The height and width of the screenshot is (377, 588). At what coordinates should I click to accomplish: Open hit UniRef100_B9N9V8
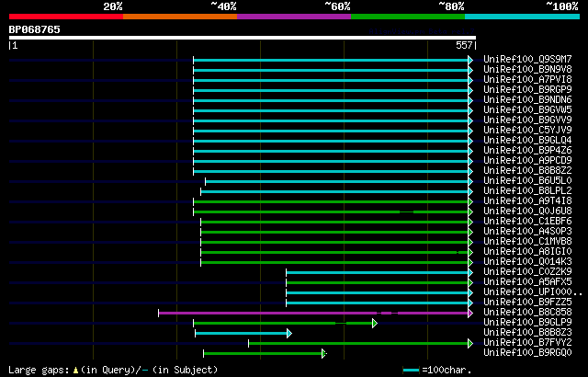tap(527, 69)
